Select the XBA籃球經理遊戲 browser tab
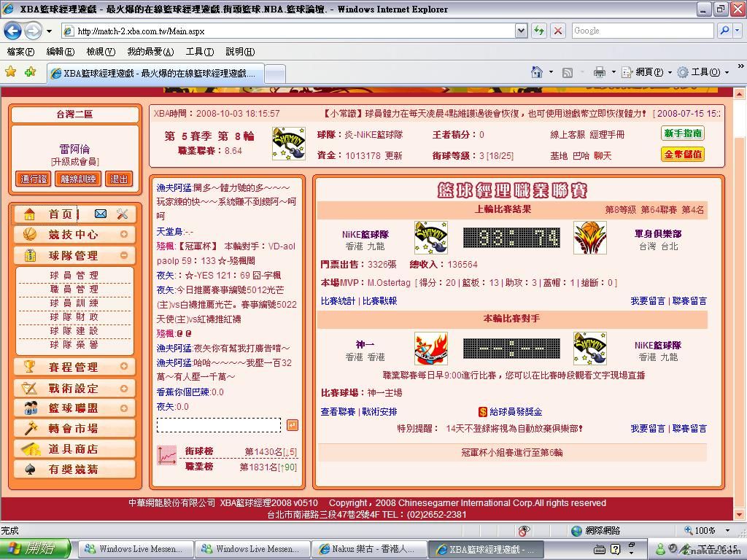This screenshot has height=560, width=747. [155, 73]
